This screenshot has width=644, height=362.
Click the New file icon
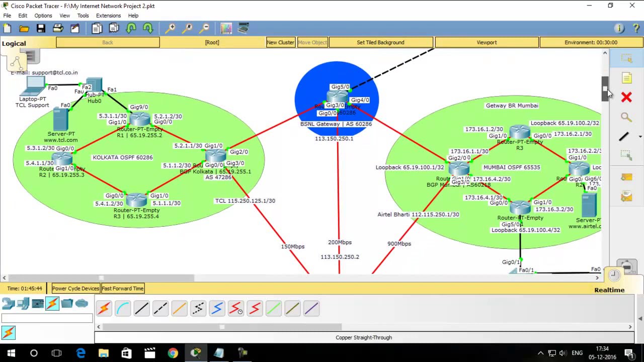[x=7, y=29]
